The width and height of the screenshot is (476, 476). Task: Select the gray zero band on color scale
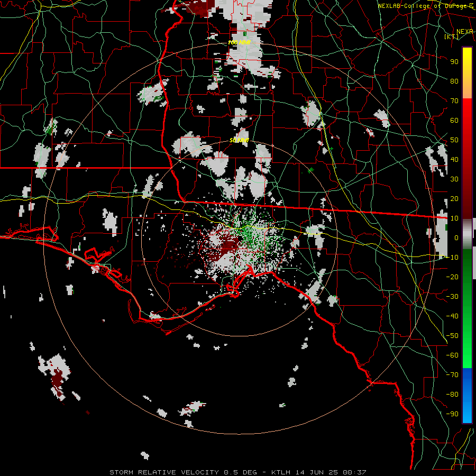467,234
